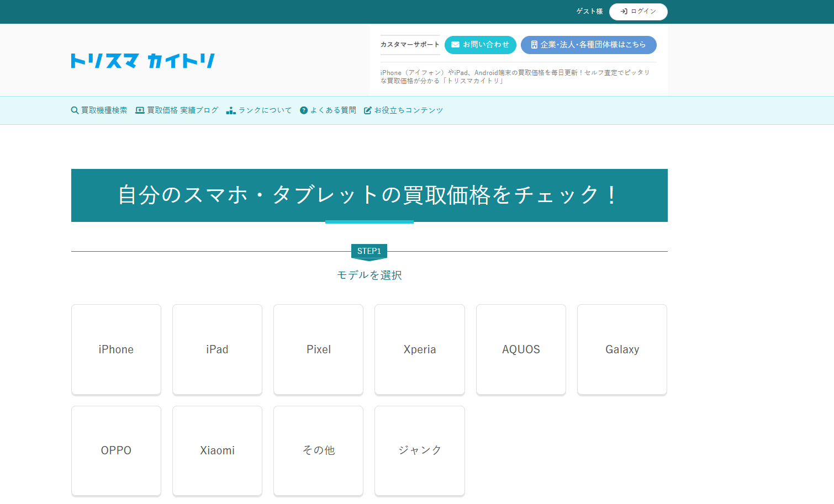Select the ジャンク model card

(420, 450)
